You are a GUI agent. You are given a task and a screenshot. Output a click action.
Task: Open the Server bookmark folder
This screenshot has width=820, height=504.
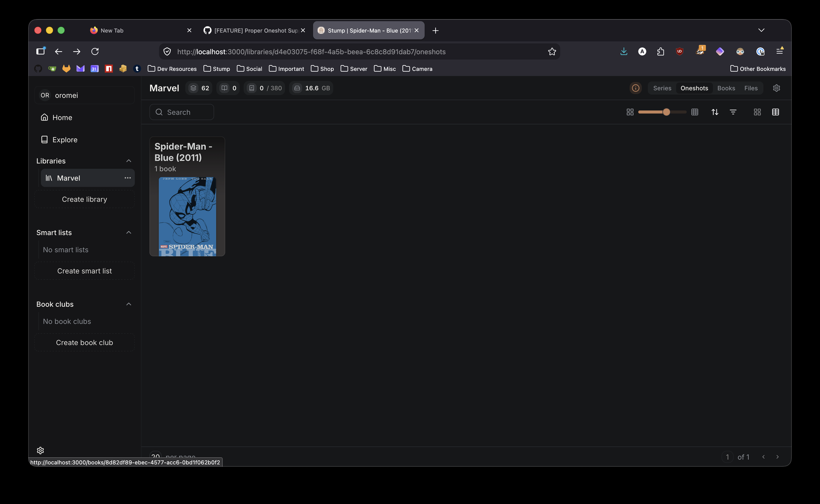[354, 69]
